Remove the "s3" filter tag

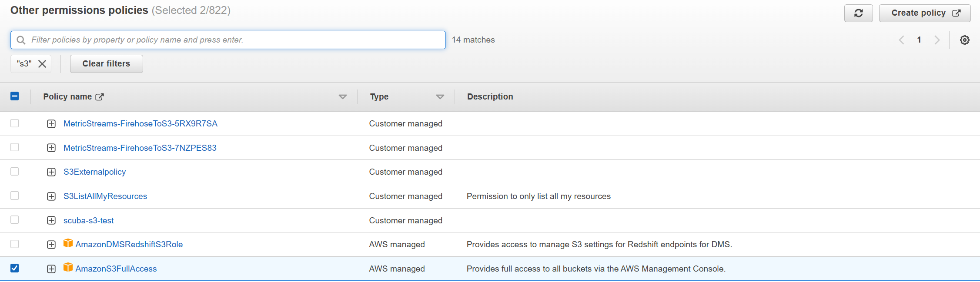click(x=42, y=64)
